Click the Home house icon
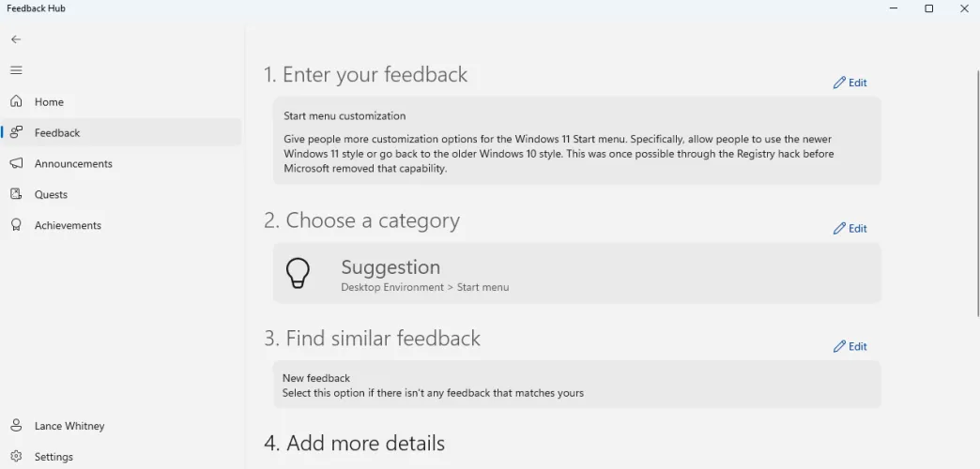The image size is (980, 469). [16, 101]
